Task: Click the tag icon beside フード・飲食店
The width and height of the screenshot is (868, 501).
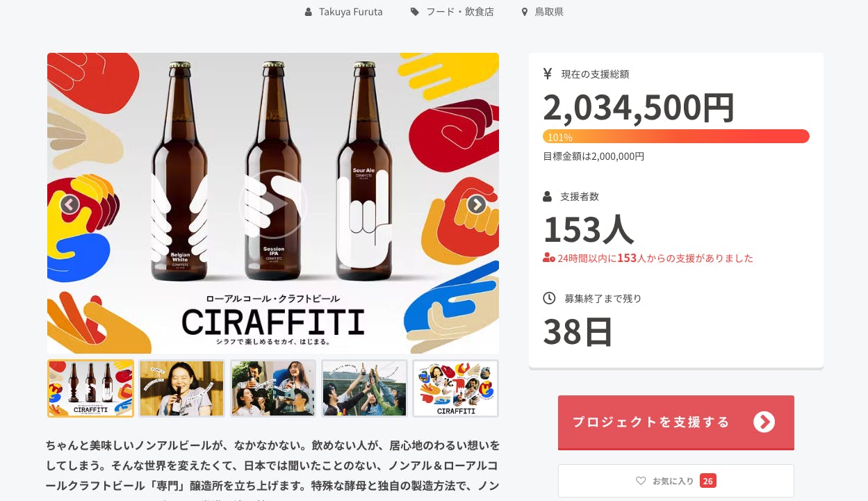Action: coord(415,12)
